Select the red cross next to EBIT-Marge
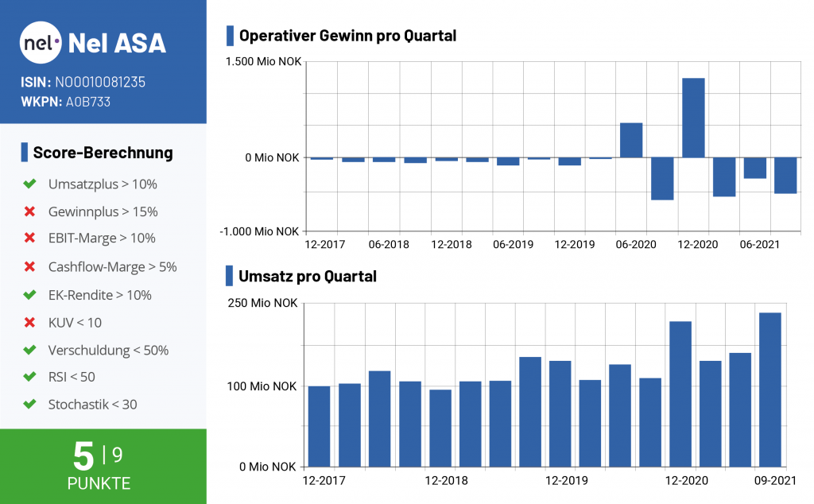Viewport: 814px width, 504px height. click(x=29, y=238)
